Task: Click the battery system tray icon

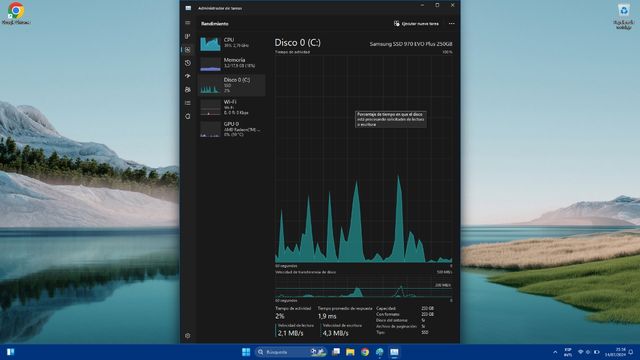Action: pos(597,352)
